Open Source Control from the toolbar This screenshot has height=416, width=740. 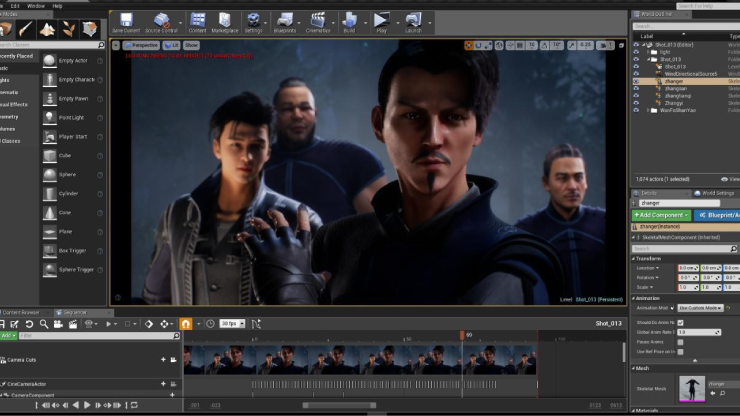[x=161, y=21]
